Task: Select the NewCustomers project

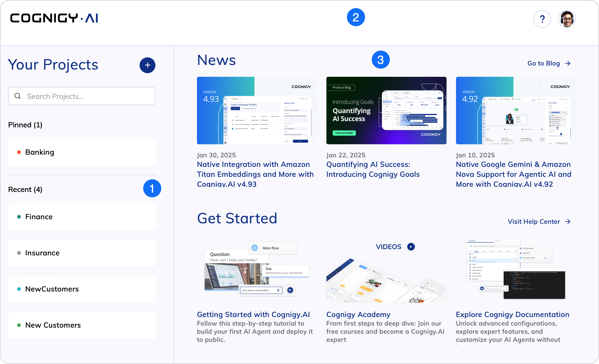Action: point(82,289)
